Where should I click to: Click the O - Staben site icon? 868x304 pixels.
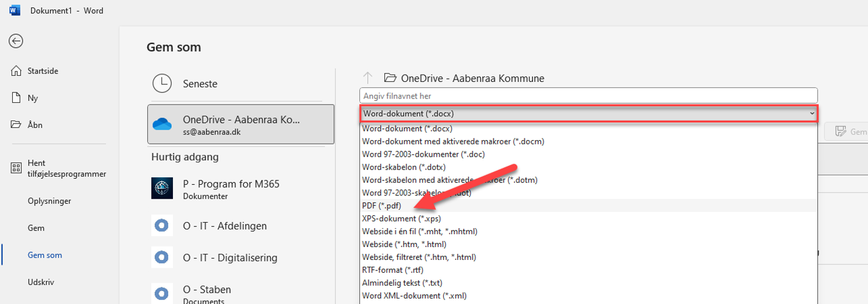point(162,292)
